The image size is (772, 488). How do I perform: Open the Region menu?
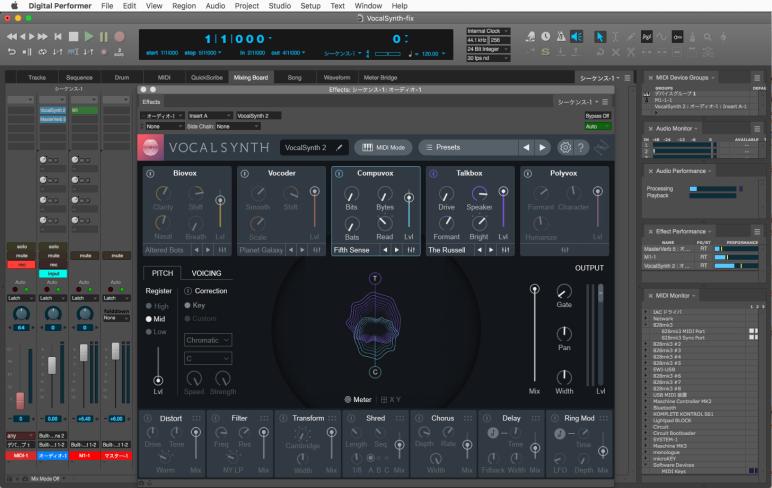pyautogui.click(x=184, y=6)
